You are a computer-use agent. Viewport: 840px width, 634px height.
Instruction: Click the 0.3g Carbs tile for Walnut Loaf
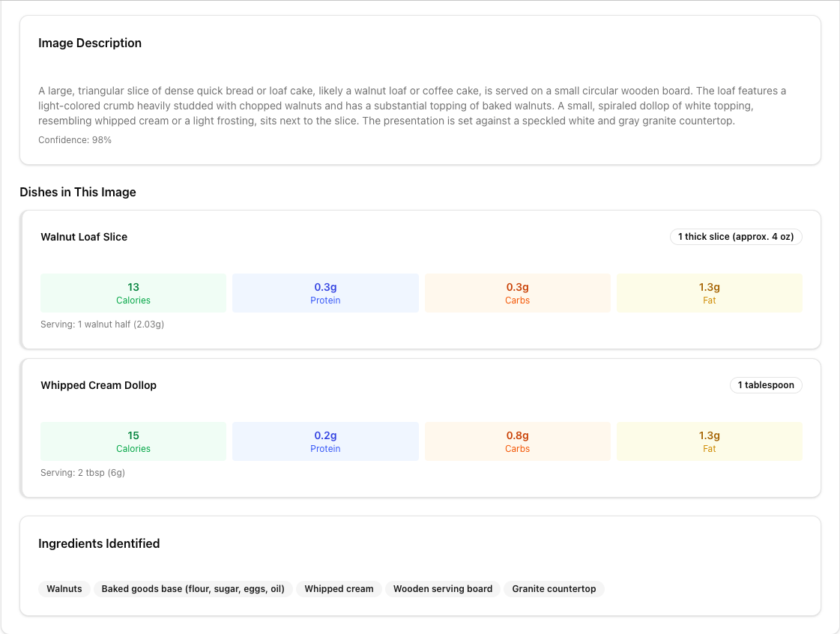point(517,293)
